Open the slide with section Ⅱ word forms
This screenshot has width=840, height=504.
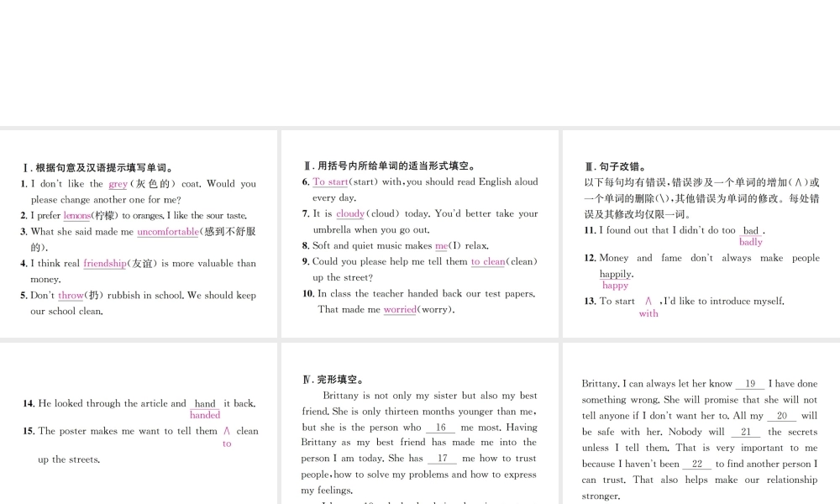click(419, 234)
